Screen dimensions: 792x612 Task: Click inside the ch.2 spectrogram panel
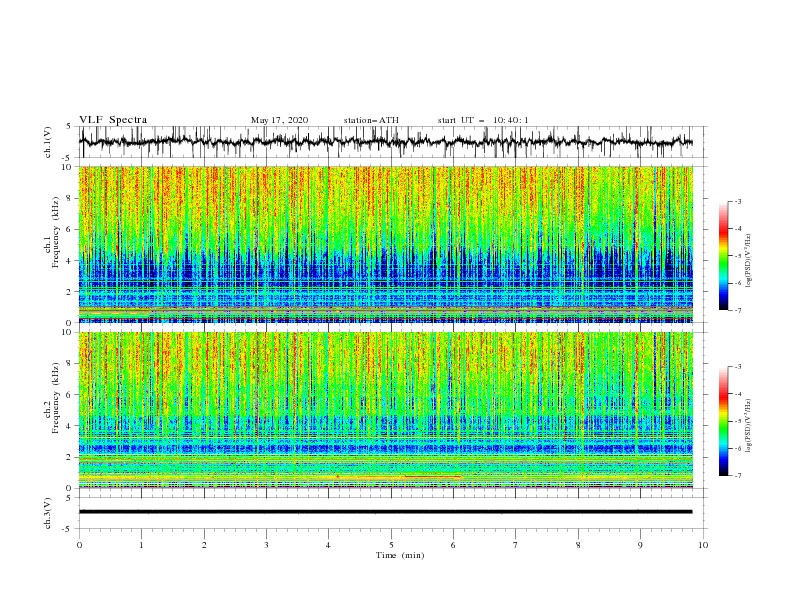click(x=386, y=410)
